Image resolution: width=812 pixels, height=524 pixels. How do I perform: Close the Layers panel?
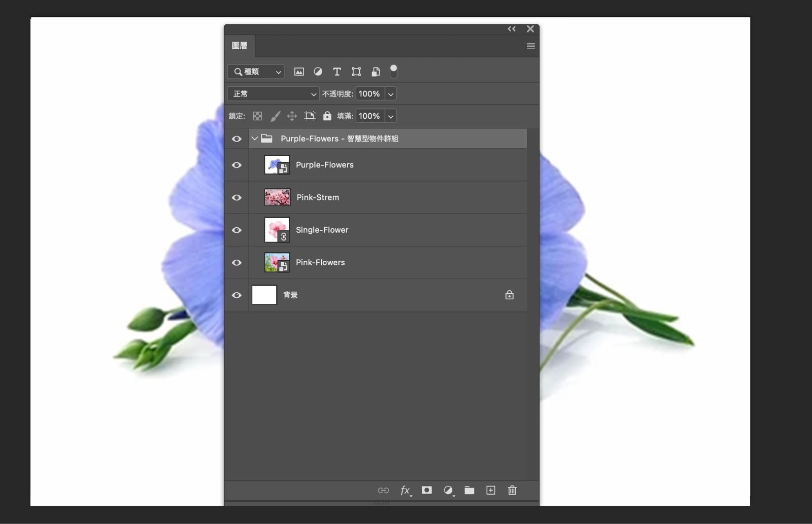[530, 29]
